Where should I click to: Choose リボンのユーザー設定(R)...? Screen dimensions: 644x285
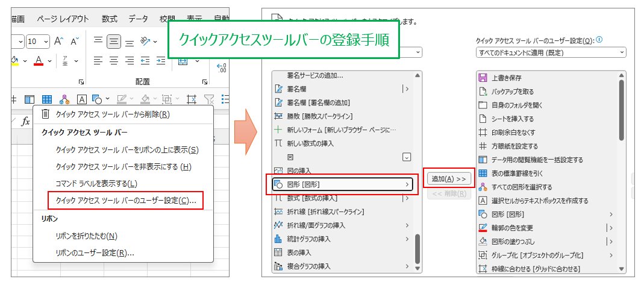tap(123, 253)
